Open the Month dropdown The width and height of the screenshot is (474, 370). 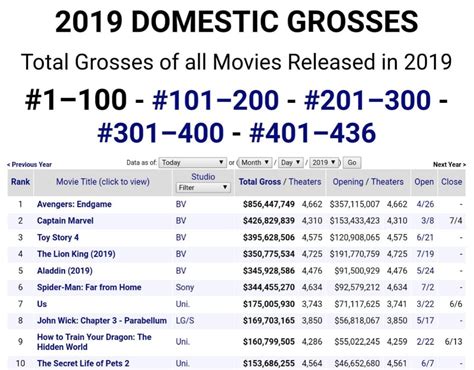click(255, 163)
